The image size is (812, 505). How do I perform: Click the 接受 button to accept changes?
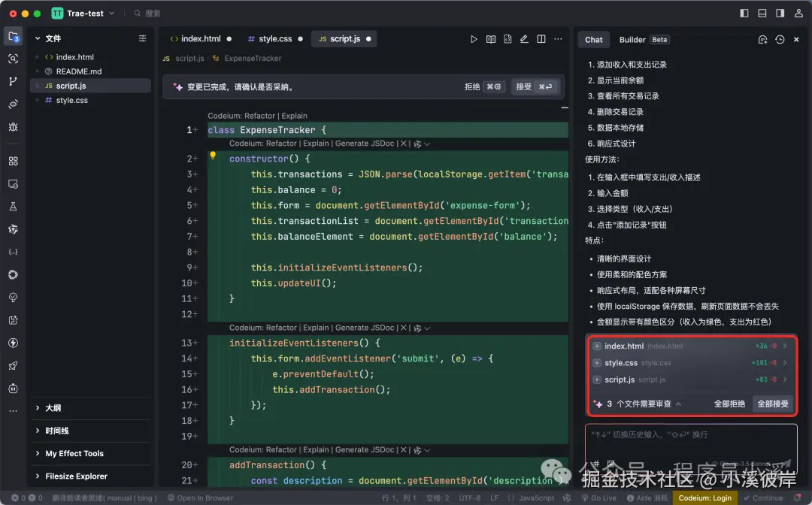click(x=523, y=86)
